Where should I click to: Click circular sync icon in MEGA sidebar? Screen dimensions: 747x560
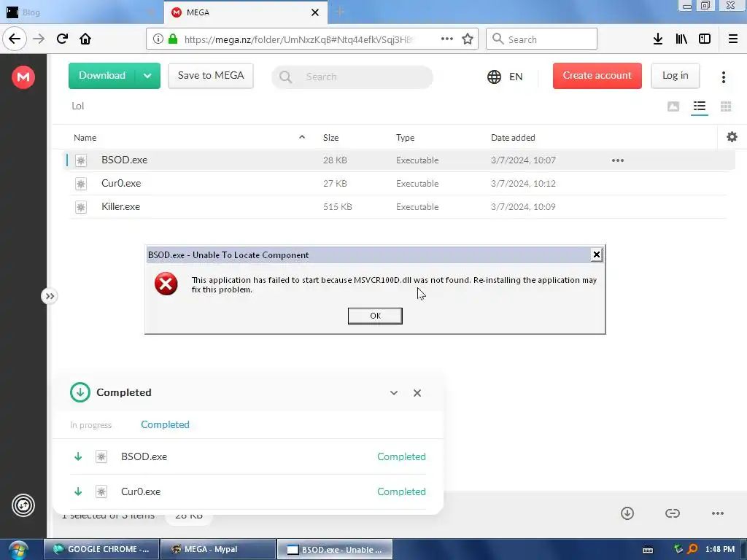pyautogui.click(x=23, y=505)
